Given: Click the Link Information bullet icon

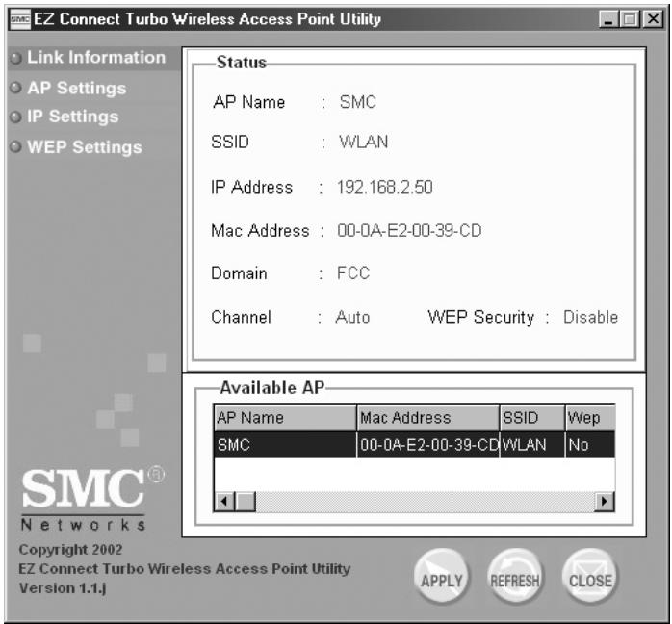Looking at the screenshot, I should tap(15, 58).
